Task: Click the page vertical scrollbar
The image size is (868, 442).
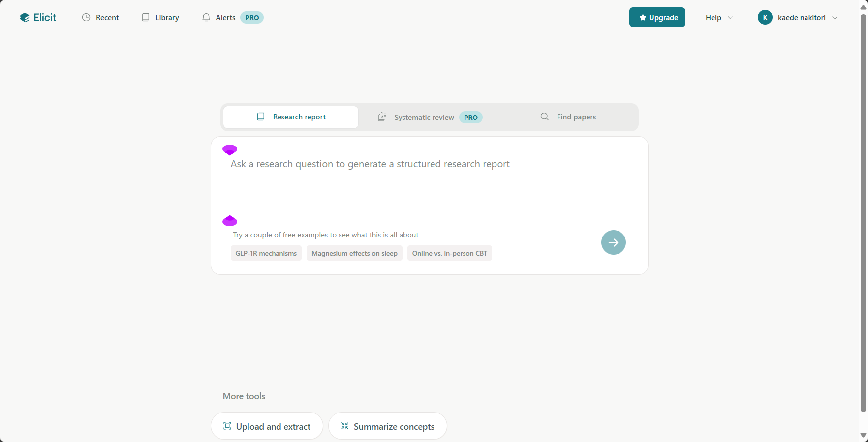Action: point(863,212)
